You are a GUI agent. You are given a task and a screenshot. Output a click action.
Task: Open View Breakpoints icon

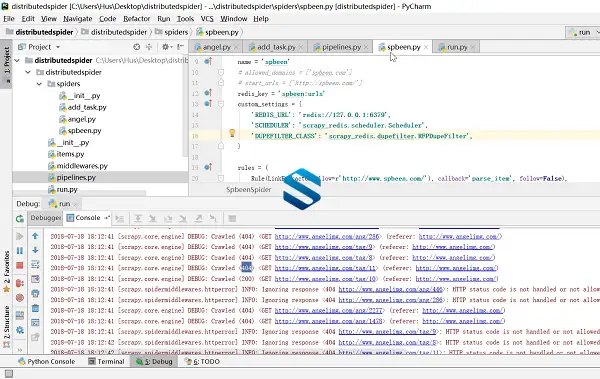pyautogui.click(x=20, y=283)
